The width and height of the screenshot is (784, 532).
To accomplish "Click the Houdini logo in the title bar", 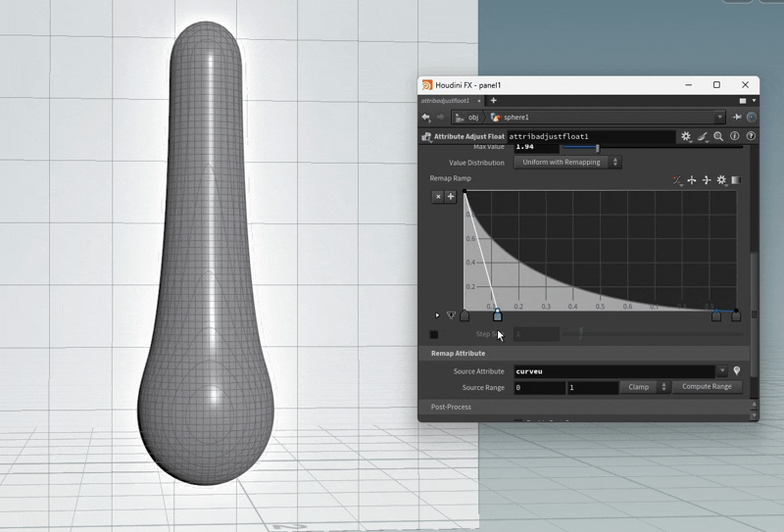I will 427,85.
